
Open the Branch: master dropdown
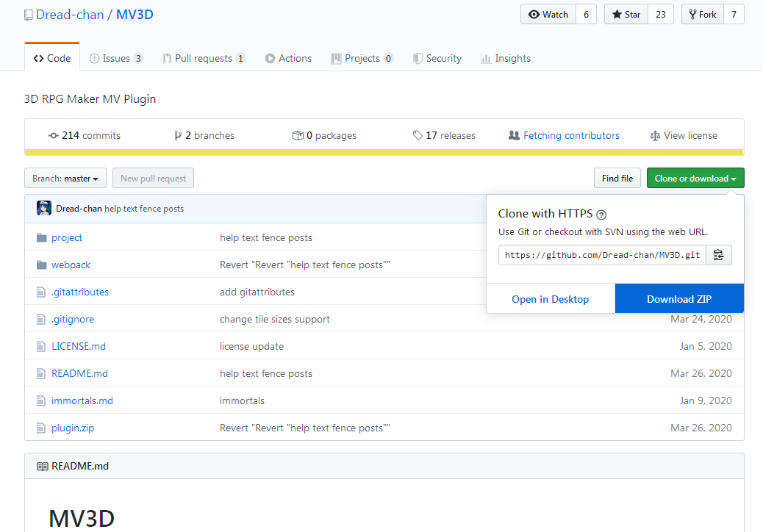[65, 178]
